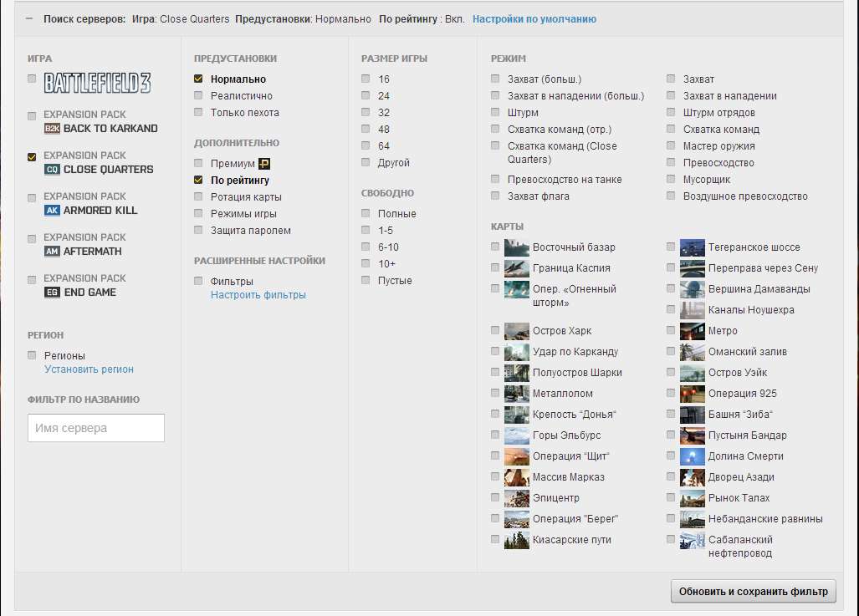The height and width of the screenshot is (616, 859).
Task: Click the Метро map thumbnail
Action: click(x=692, y=331)
